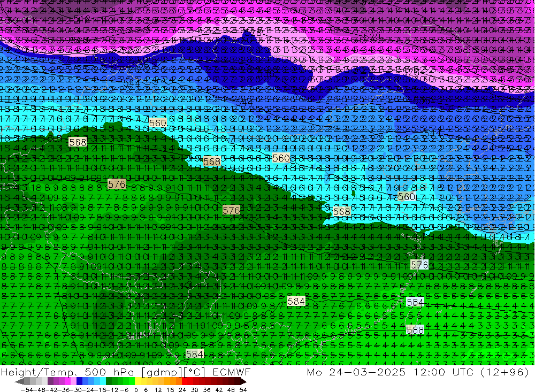535x392 pixels.
Task: Select the positive '18' colour scale value
Action: point(170,390)
